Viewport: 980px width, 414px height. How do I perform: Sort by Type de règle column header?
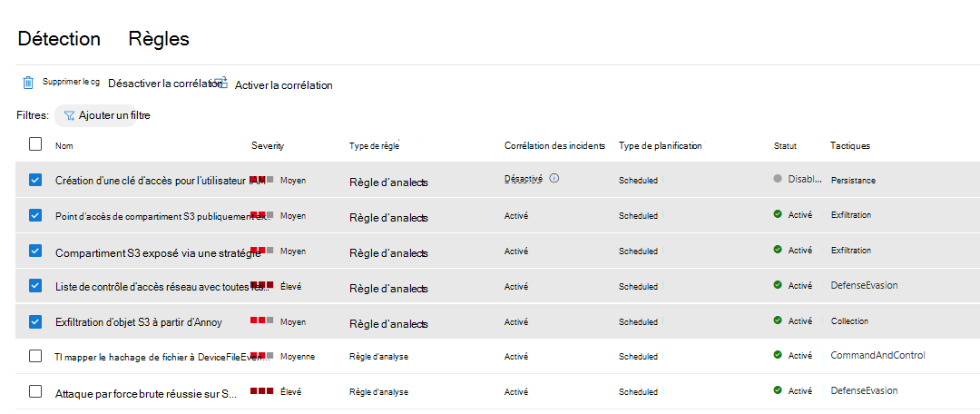[374, 145]
